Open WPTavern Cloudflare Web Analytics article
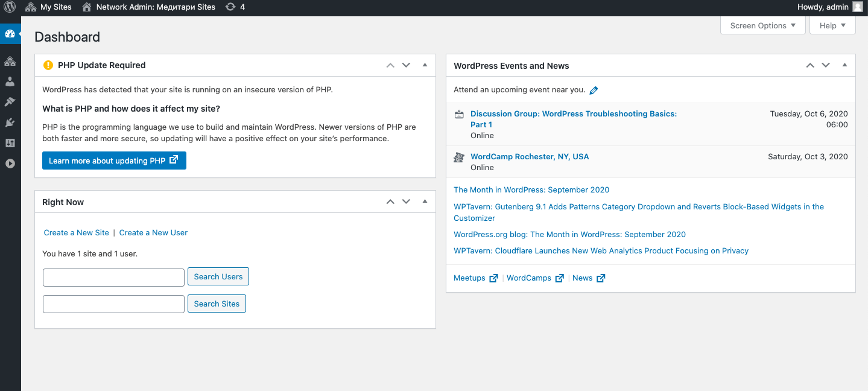Viewport: 868px width, 391px height. [x=601, y=251]
